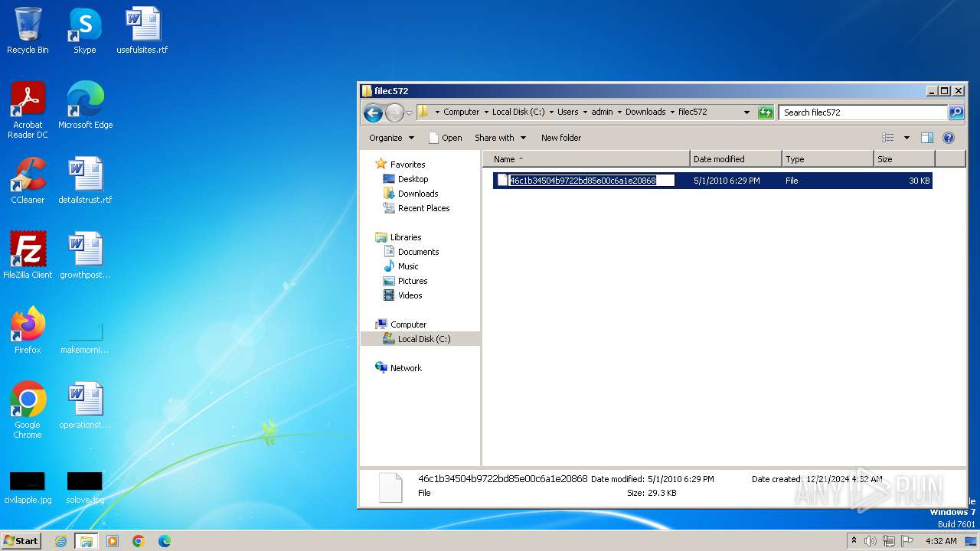
Task: Toggle the preview pane
Action: click(926, 138)
